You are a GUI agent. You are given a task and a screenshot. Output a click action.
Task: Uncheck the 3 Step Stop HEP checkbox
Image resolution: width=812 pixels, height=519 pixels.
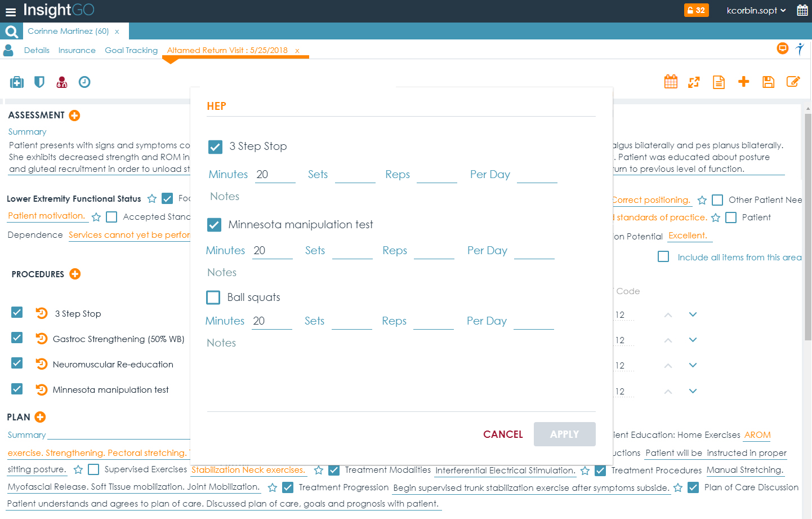pyautogui.click(x=215, y=147)
